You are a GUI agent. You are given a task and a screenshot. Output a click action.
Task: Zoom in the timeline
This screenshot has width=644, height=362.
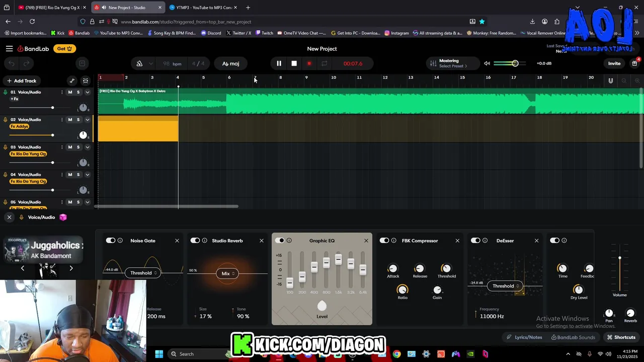[x=637, y=81]
